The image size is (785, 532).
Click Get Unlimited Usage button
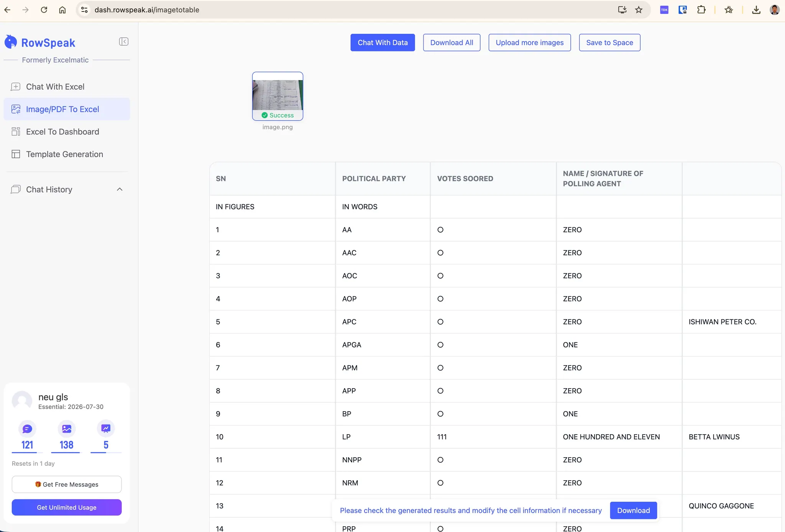pos(67,507)
